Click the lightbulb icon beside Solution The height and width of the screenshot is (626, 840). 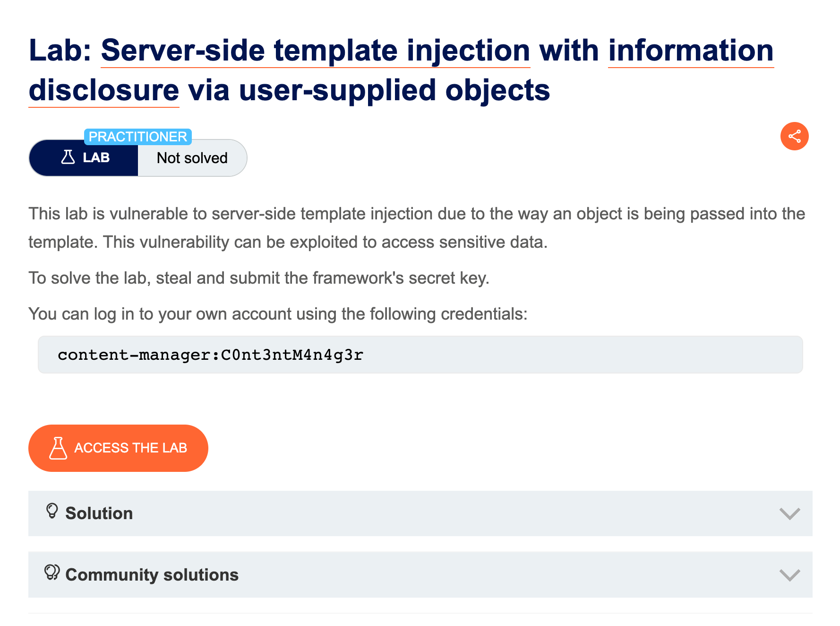click(x=52, y=511)
